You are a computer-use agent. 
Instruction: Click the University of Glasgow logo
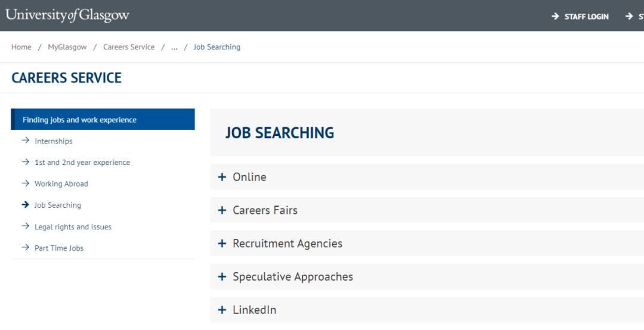click(67, 15)
